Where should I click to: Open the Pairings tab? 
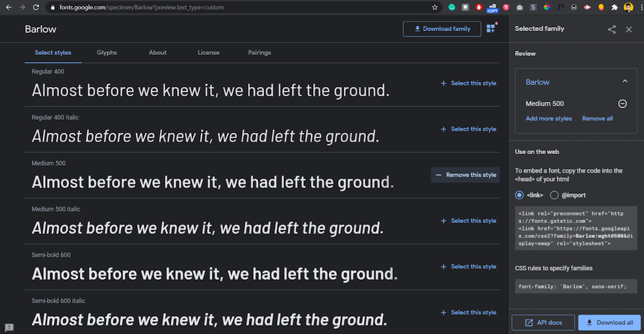(x=260, y=52)
